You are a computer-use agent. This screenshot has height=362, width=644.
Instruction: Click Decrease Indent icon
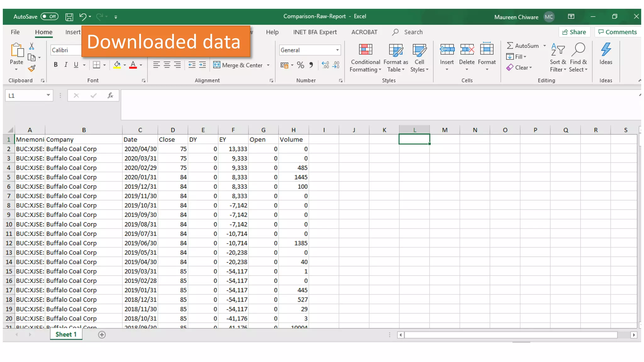pos(192,65)
